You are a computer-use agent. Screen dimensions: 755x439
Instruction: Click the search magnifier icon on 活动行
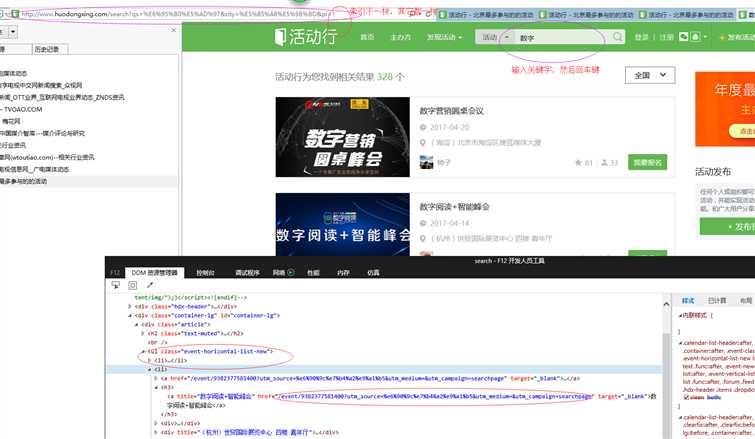coord(617,37)
